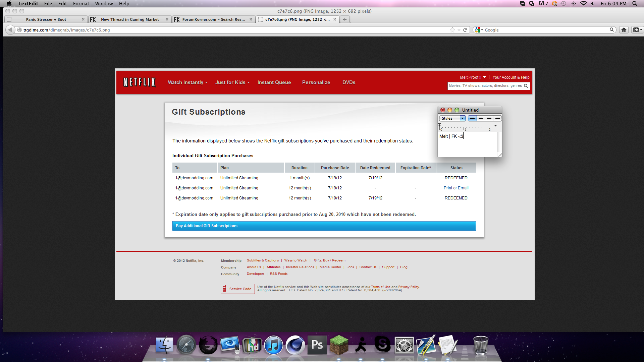
Task: Switch to right text alignment in TextEdit
Action: [x=497, y=118]
